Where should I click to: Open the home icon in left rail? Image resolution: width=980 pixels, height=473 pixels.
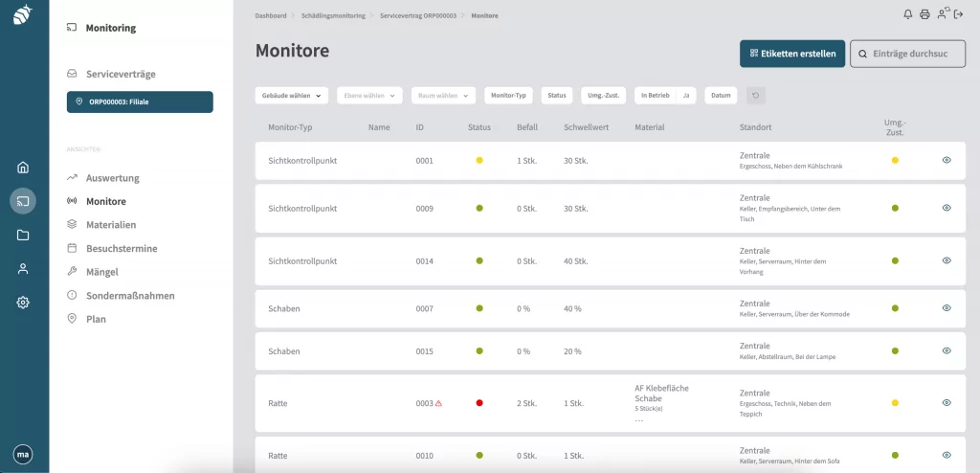pos(23,168)
